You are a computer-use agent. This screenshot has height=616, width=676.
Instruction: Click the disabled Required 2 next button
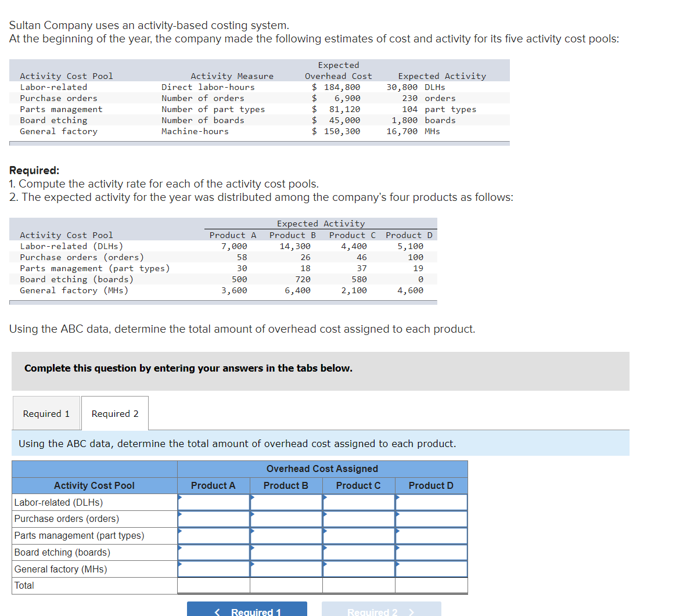[381, 610]
